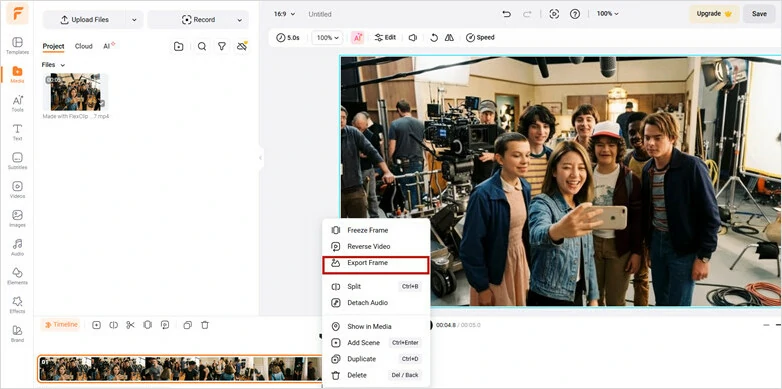Collapse the media panel with side handle
782x389 pixels.
click(x=260, y=158)
